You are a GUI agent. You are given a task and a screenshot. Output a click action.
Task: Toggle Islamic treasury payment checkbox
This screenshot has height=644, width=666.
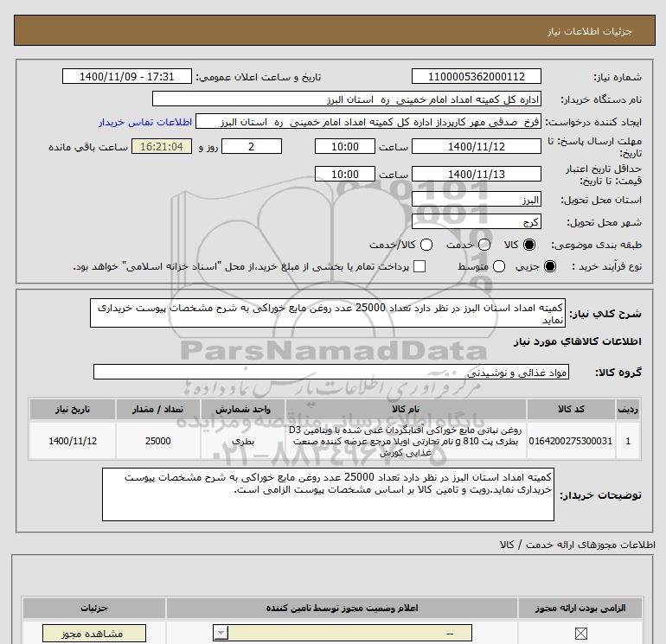click(x=419, y=266)
